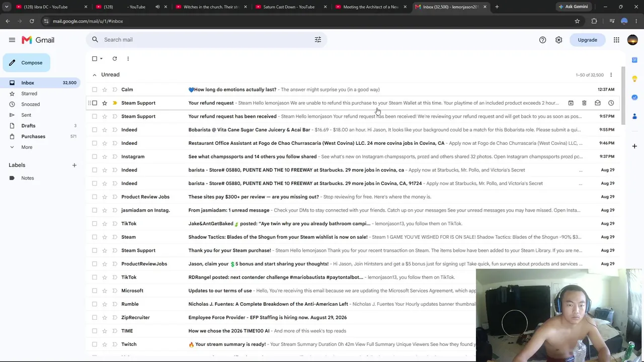Check the box for the Steam refund request email
Screen dimensions: 644x362
(x=95, y=103)
